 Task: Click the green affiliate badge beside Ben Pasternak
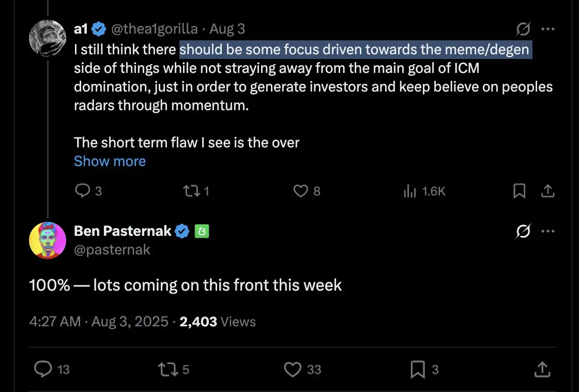coord(202,231)
